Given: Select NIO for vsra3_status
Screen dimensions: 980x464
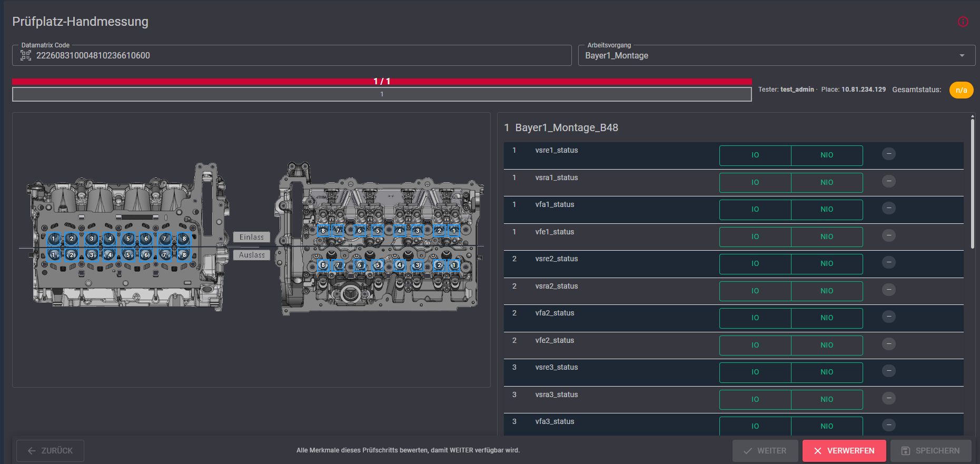Looking at the screenshot, I should coord(827,400).
